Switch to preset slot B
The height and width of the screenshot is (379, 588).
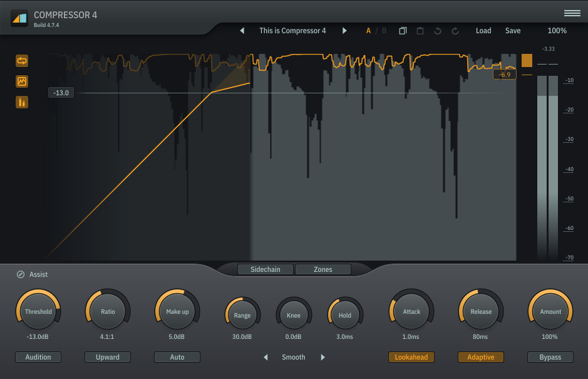pos(384,31)
